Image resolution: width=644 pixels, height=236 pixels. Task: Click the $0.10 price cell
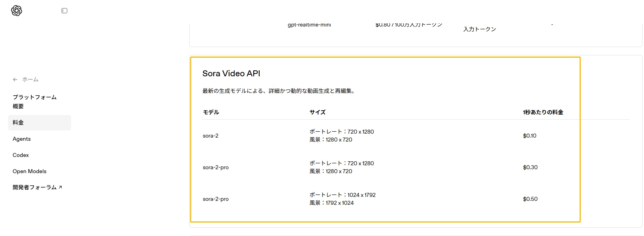pos(529,136)
